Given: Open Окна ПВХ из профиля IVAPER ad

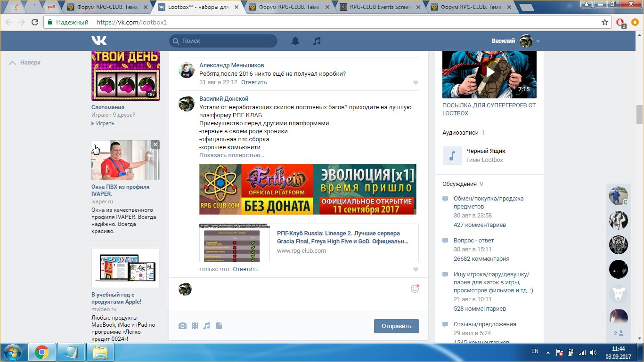Looking at the screenshot, I should tap(120, 190).
